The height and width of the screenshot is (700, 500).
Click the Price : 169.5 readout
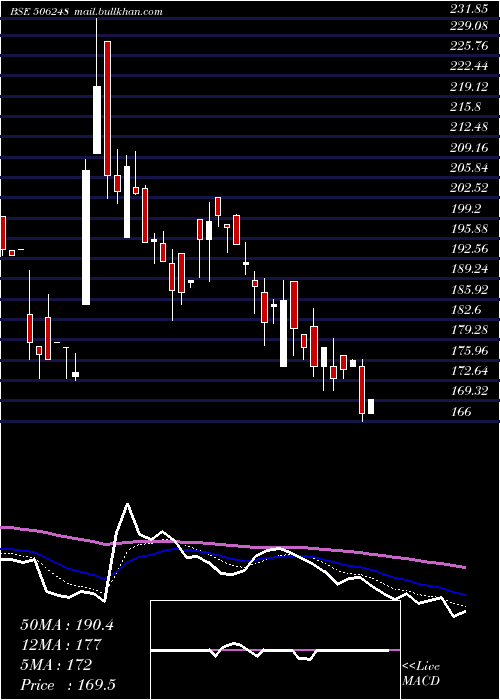click(x=70, y=685)
